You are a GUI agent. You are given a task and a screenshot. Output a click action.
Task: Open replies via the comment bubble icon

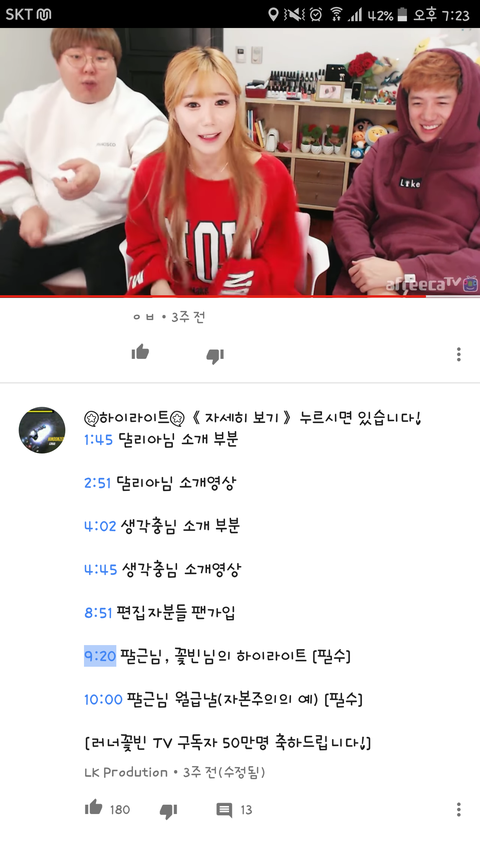pyautogui.click(x=224, y=810)
